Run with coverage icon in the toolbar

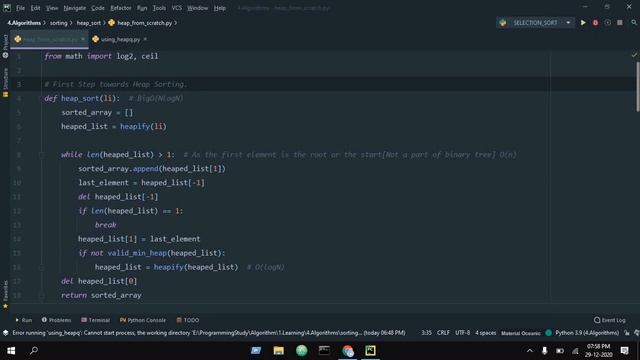point(607,23)
